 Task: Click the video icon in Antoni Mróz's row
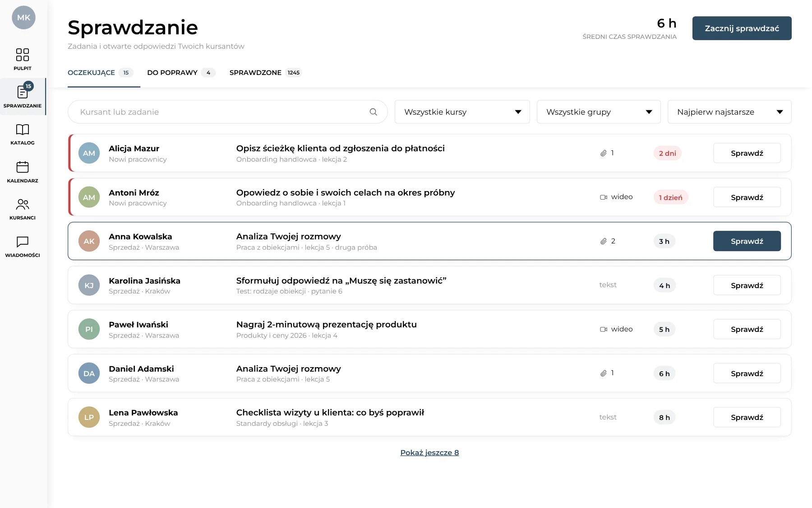point(604,197)
